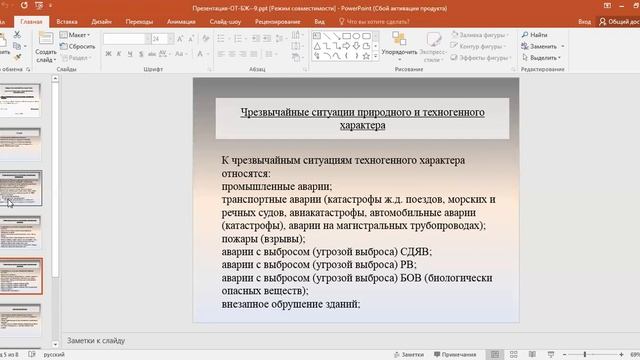Open the Aa change case dropdown

pos(180,54)
